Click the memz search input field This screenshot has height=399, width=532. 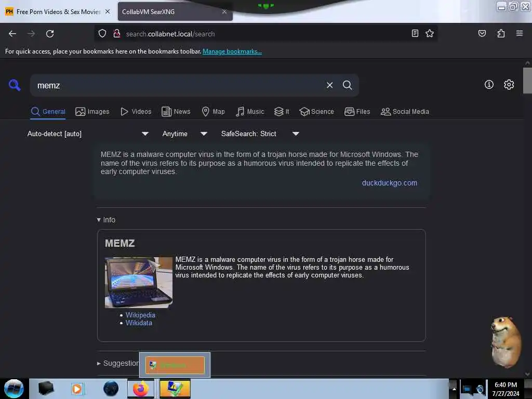click(x=177, y=86)
